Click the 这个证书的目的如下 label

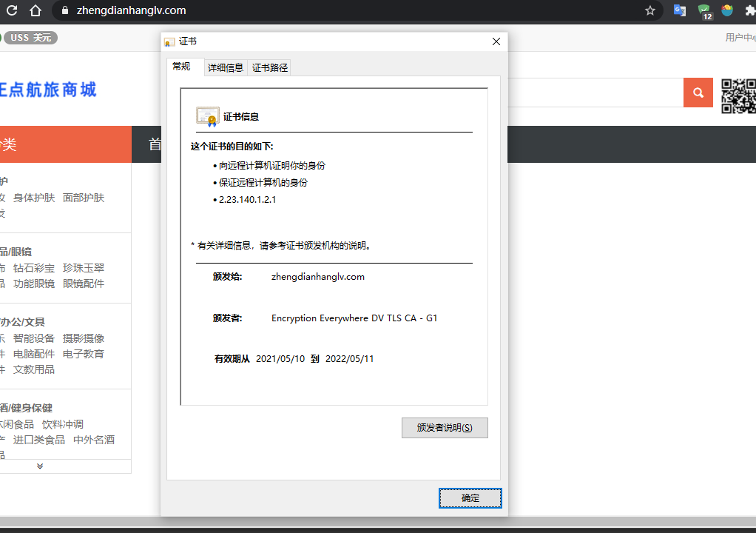[x=232, y=147]
